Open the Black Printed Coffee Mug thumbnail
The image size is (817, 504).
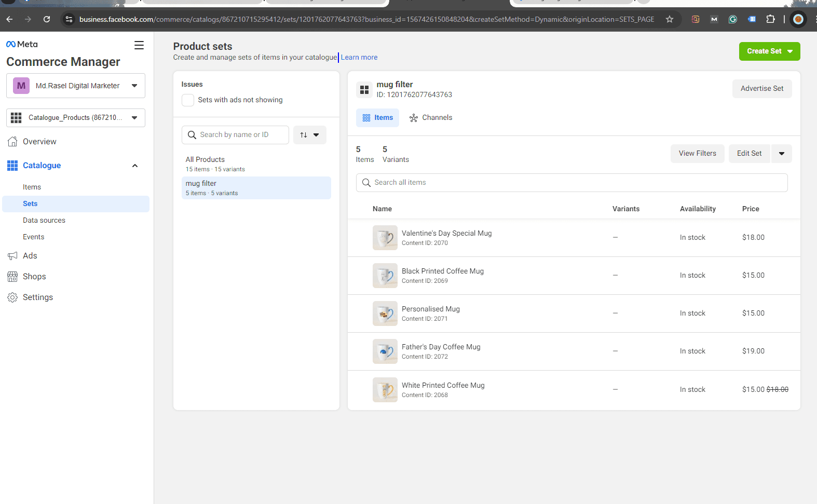point(385,276)
